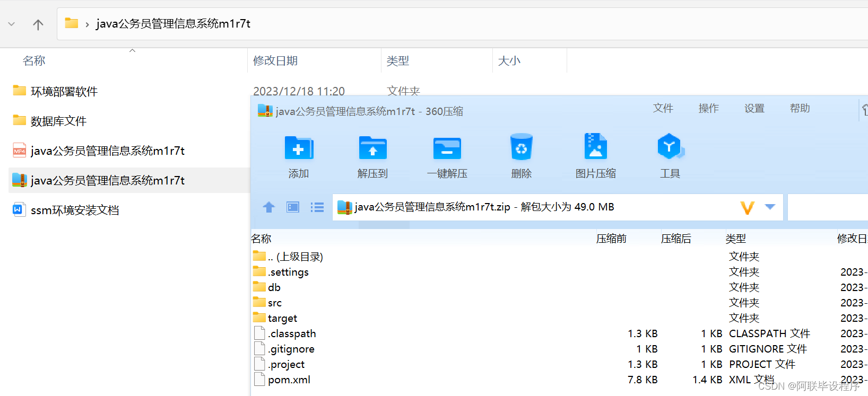Click the CLASSPATH 文件 type cell
Screen dimensions: 868x396
[769, 333]
